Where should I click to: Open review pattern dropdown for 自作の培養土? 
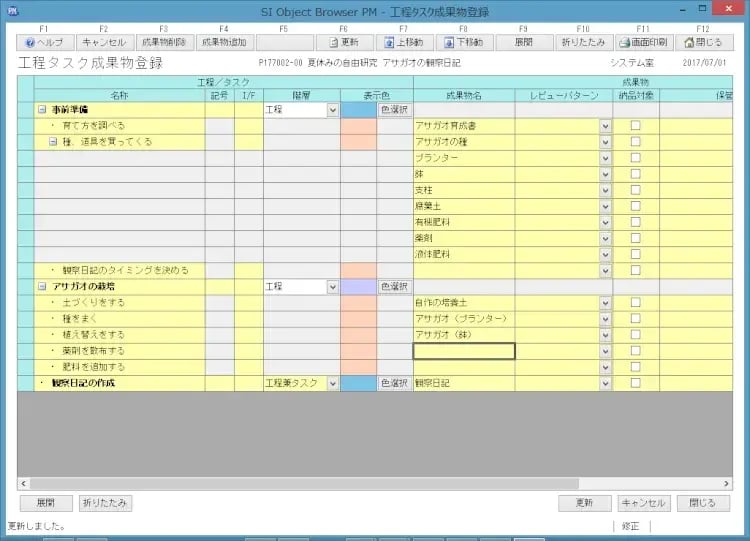pyautogui.click(x=605, y=303)
